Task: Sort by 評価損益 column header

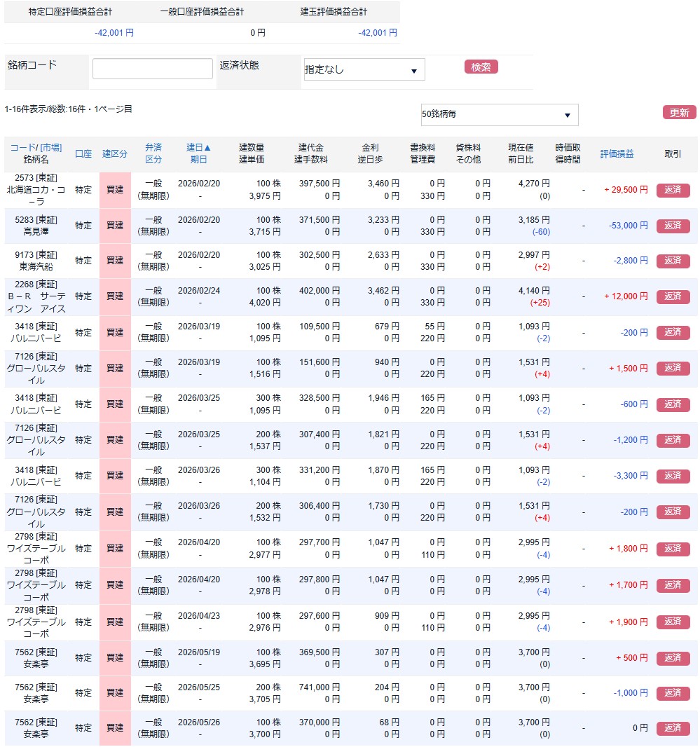Action: tap(617, 154)
